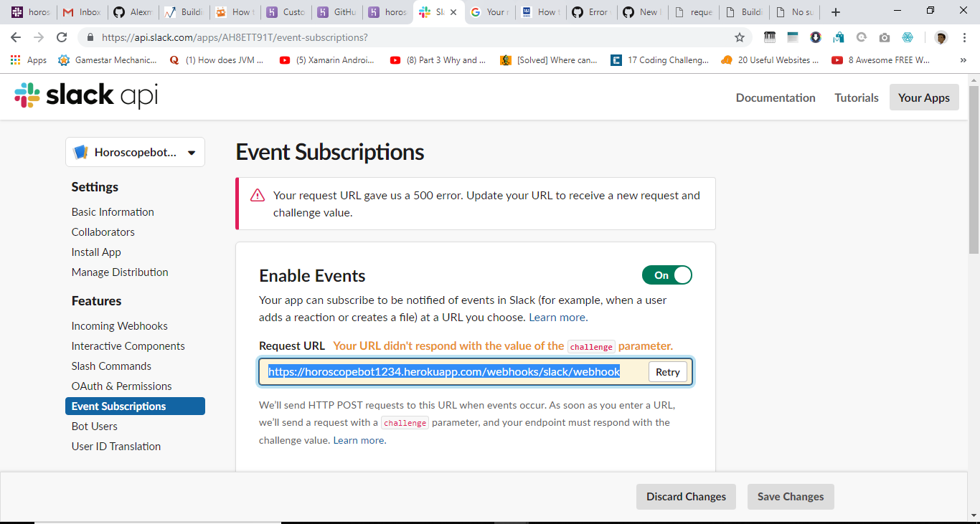Turn off the Enable Events switch
Viewport: 980px width, 524px height.
tap(666, 275)
